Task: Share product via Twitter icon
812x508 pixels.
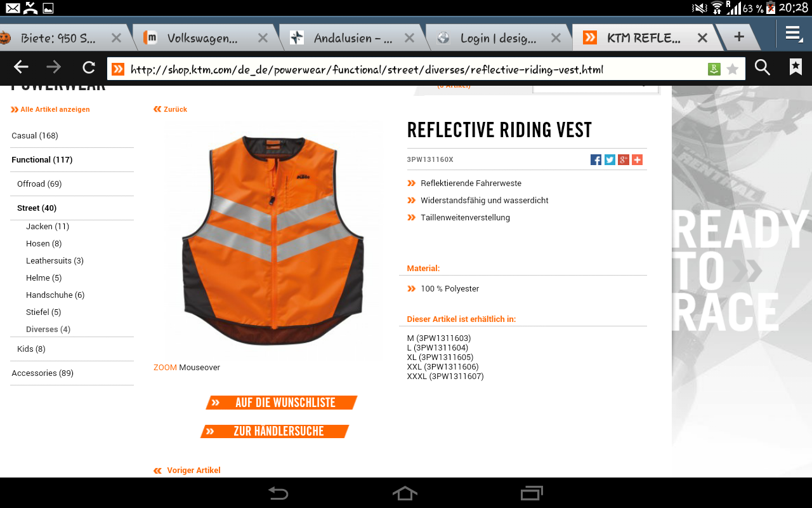Action: coord(610,160)
